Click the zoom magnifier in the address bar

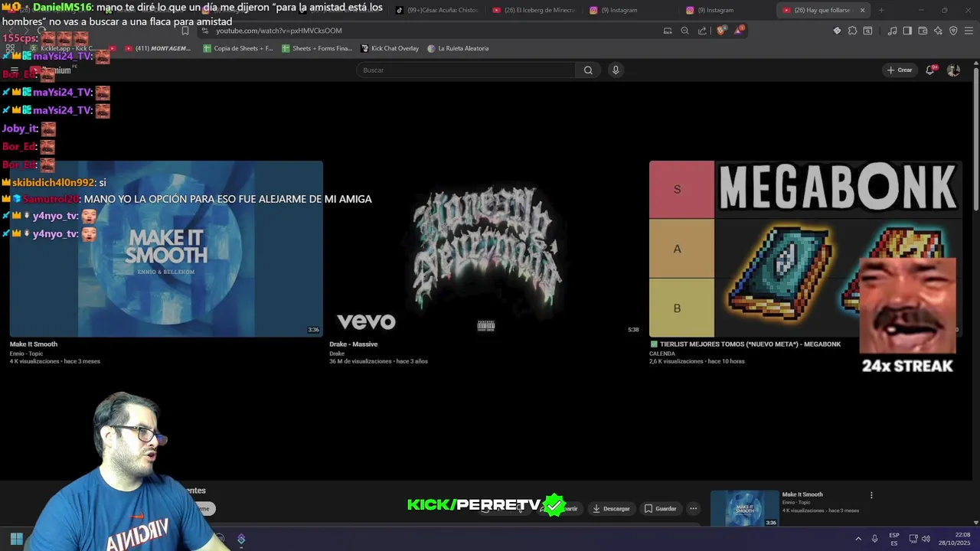684,31
